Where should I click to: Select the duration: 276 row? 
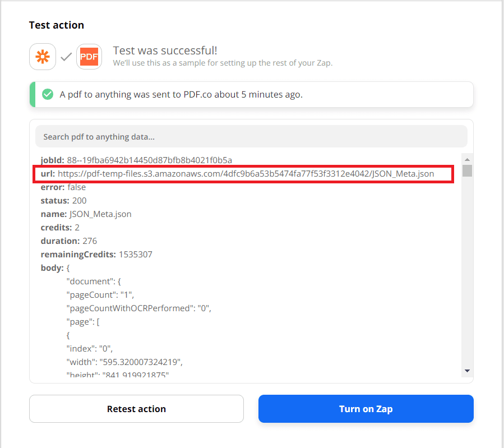click(69, 241)
